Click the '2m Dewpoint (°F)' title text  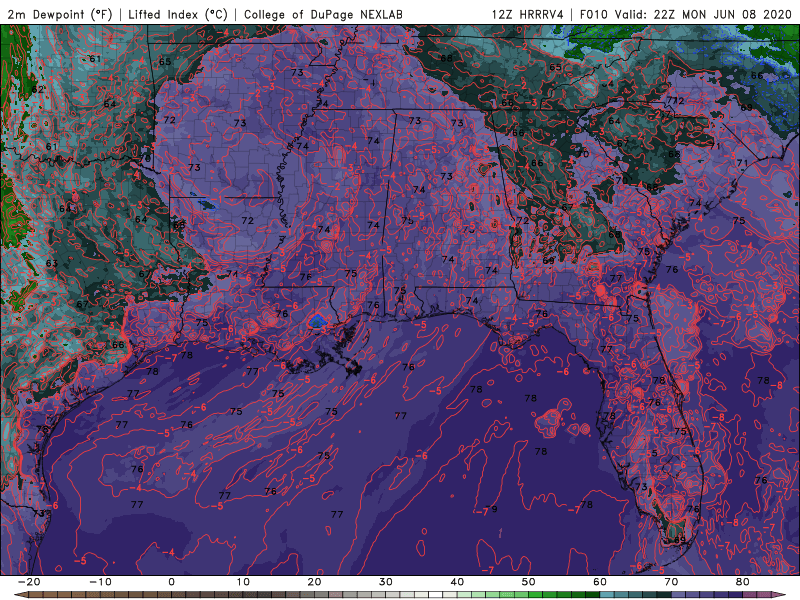click(60, 14)
